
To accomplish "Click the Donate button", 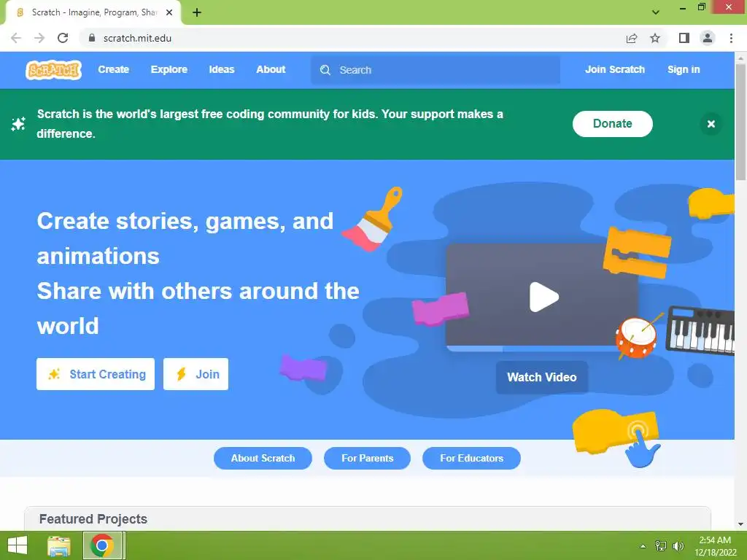I will (612, 124).
